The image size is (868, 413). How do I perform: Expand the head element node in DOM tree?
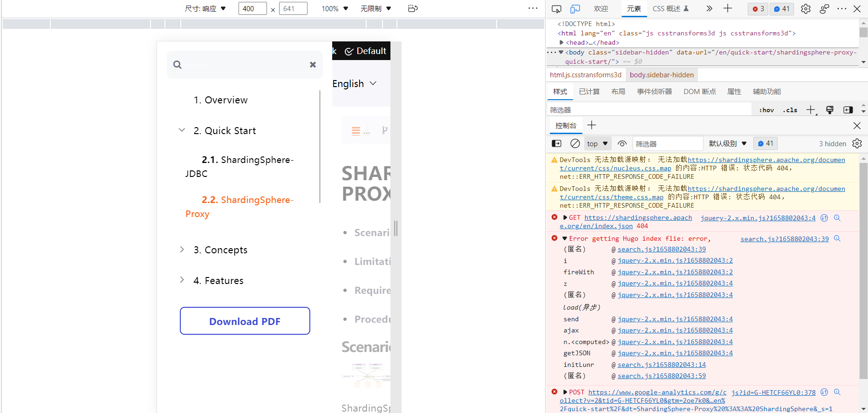pyautogui.click(x=561, y=42)
